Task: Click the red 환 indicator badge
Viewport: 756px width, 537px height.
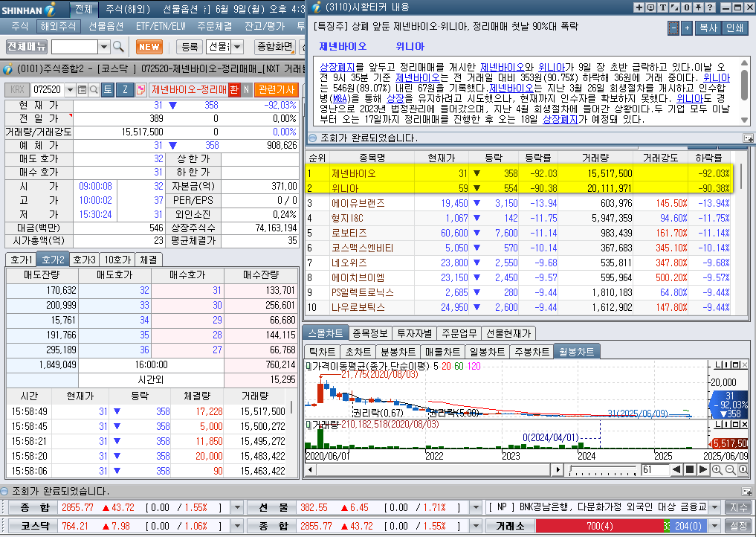Action: [x=234, y=90]
